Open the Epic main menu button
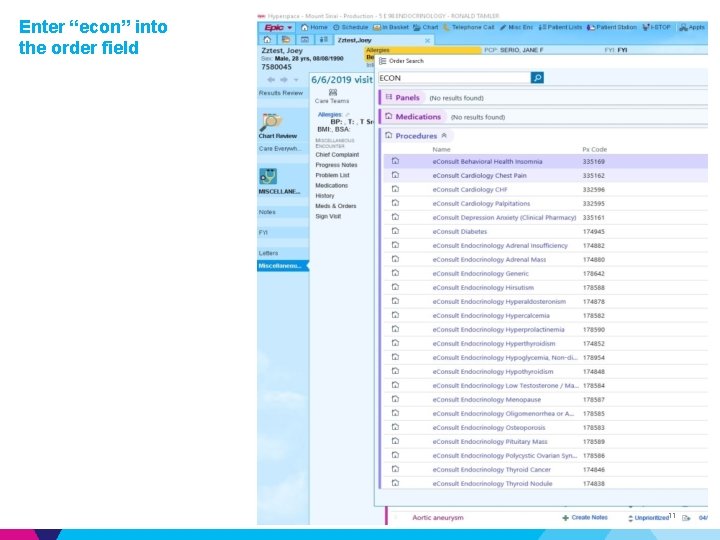Viewport: 720px width, 540px height. 278,28
